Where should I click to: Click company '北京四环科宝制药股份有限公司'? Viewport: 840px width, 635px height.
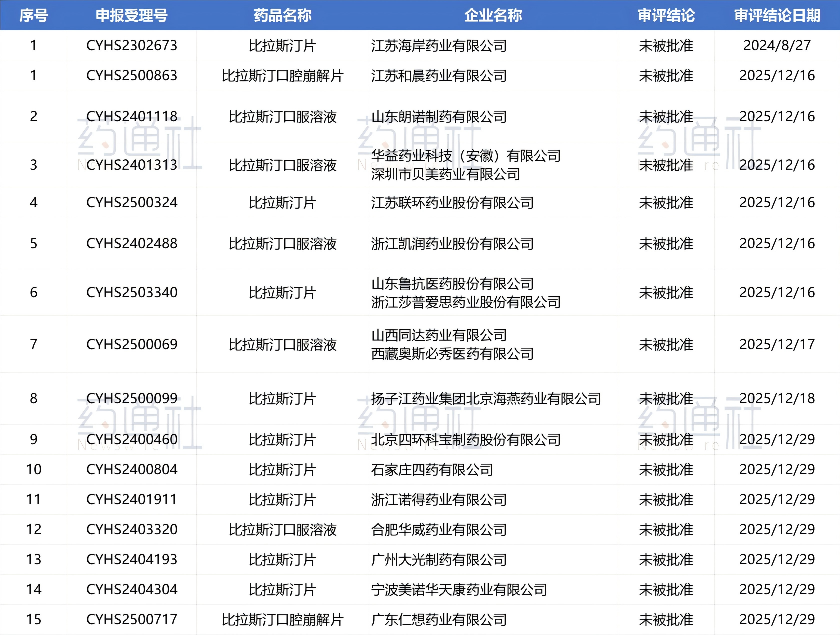466,440
